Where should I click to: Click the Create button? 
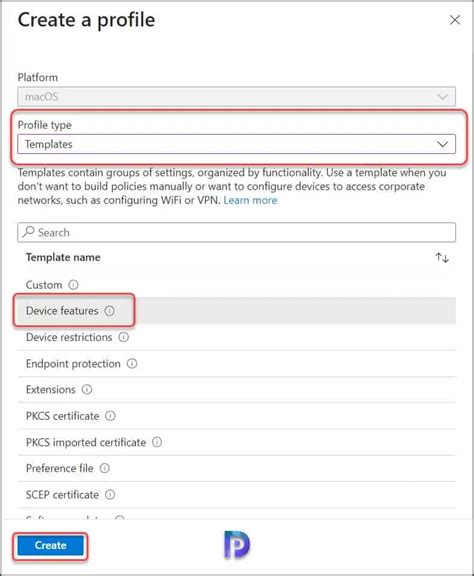(50, 545)
